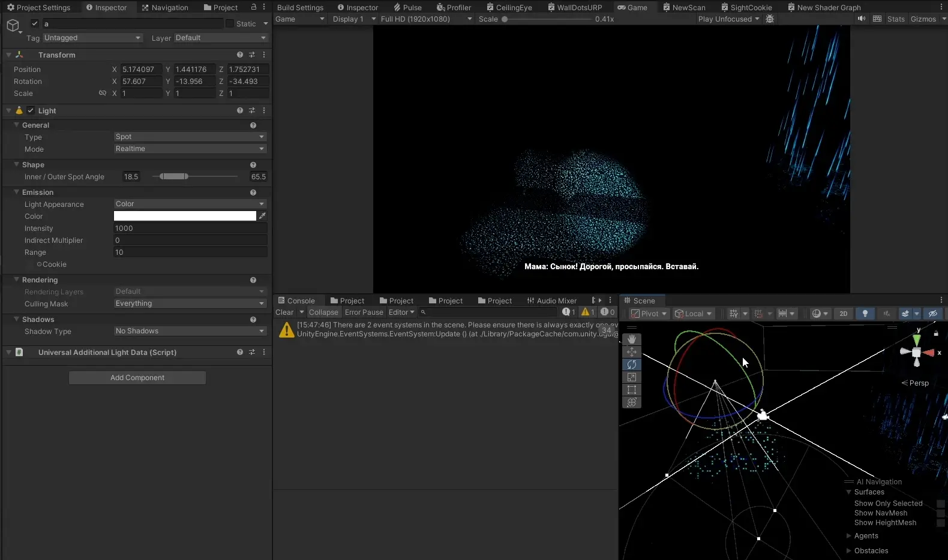This screenshot has width=948, height=560.
Task: Toggle the 2D view mode in Scene
Action: pyautogui.click(x=843, y=314)
